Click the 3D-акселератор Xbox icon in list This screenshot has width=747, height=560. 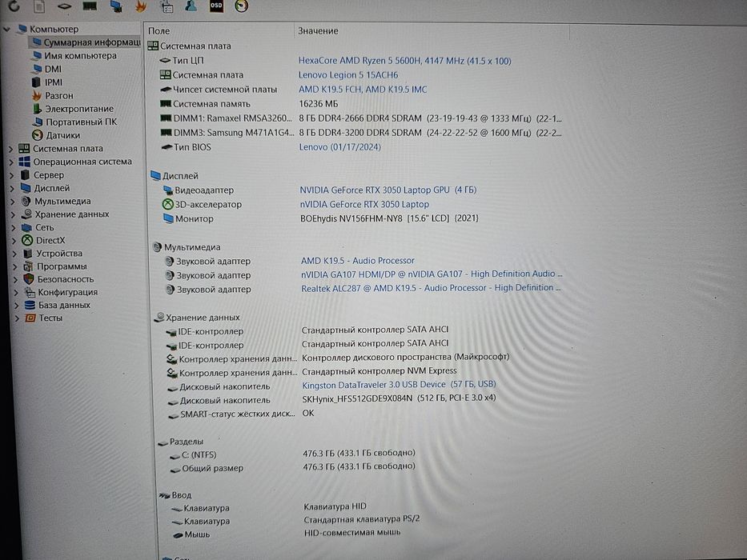(167, 204)
